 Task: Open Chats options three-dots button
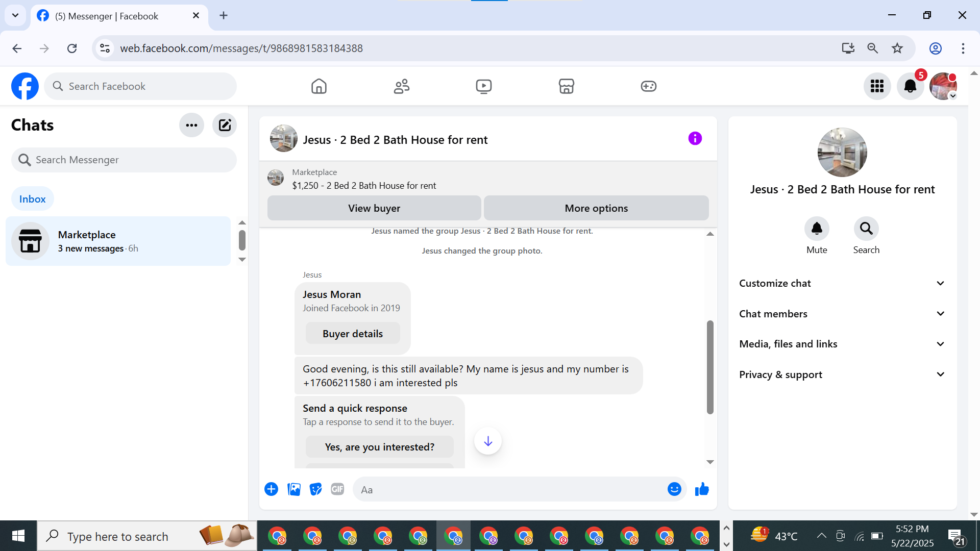[x=191, y=125]
